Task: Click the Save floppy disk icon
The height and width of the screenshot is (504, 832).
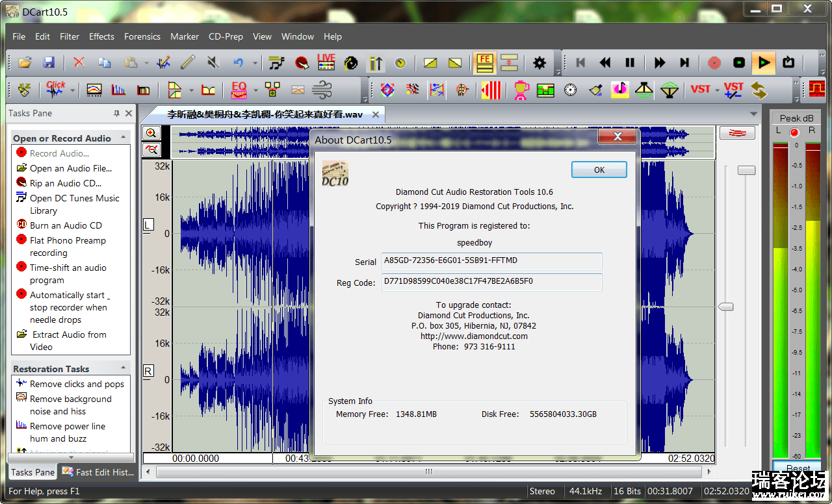Action: click(x=49, y=63)
